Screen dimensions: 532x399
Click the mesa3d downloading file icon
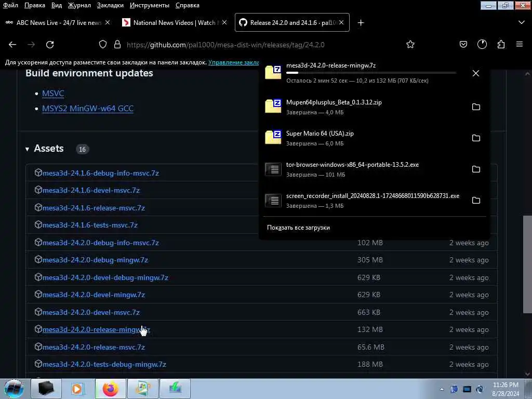click(273, 72)
